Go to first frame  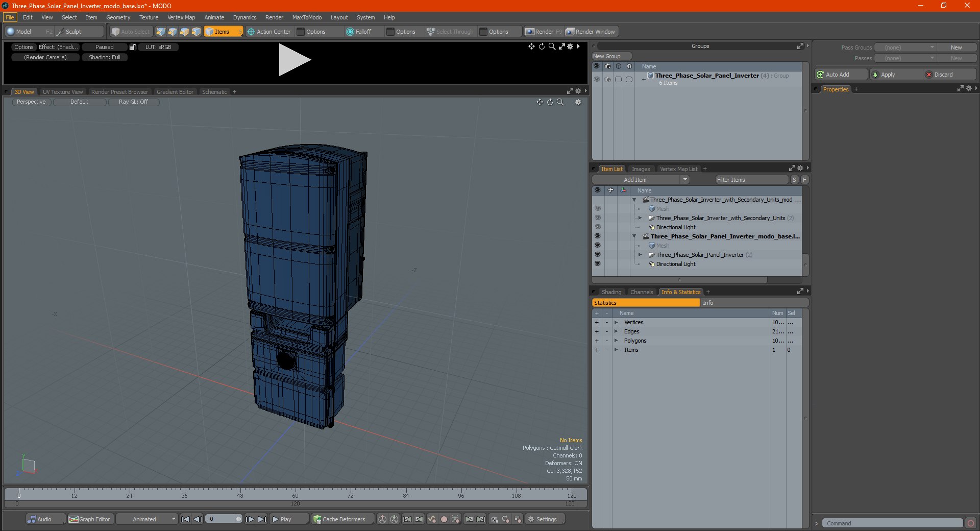pyautogui.click(x=186, y=519)
